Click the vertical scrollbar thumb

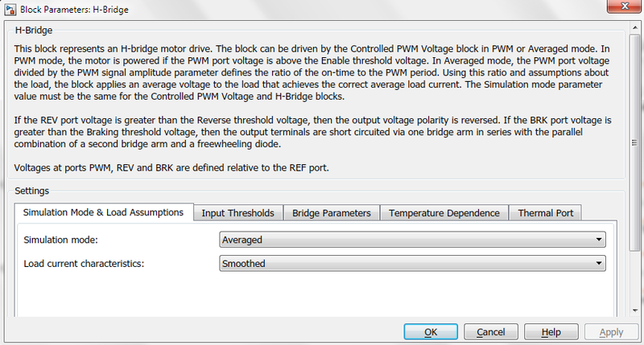tap(635, 142)
